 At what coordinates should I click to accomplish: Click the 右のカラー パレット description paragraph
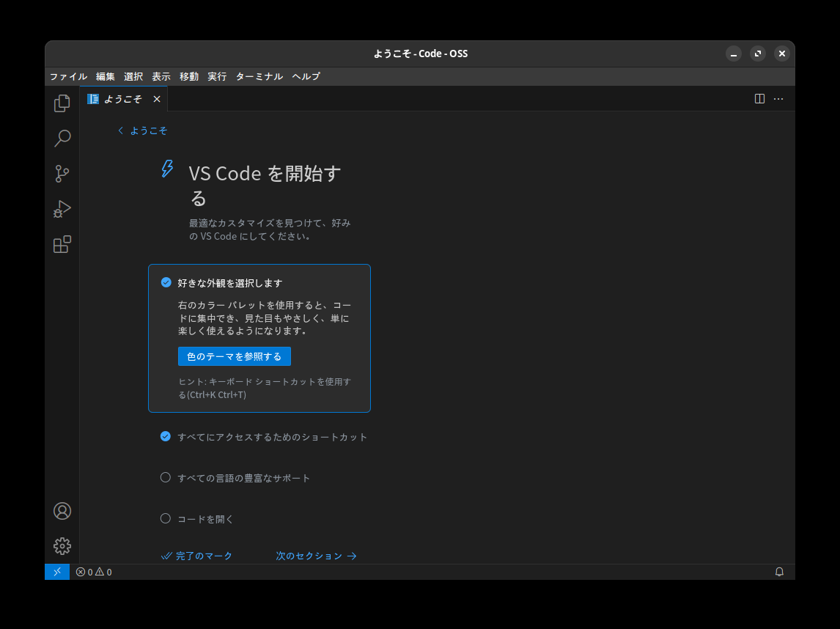pyautogui.click(x=265, y=317)
